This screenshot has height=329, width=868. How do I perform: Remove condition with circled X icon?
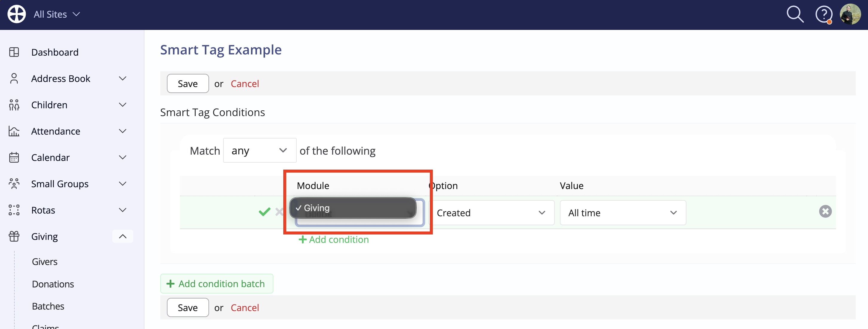tap(825, 211)
